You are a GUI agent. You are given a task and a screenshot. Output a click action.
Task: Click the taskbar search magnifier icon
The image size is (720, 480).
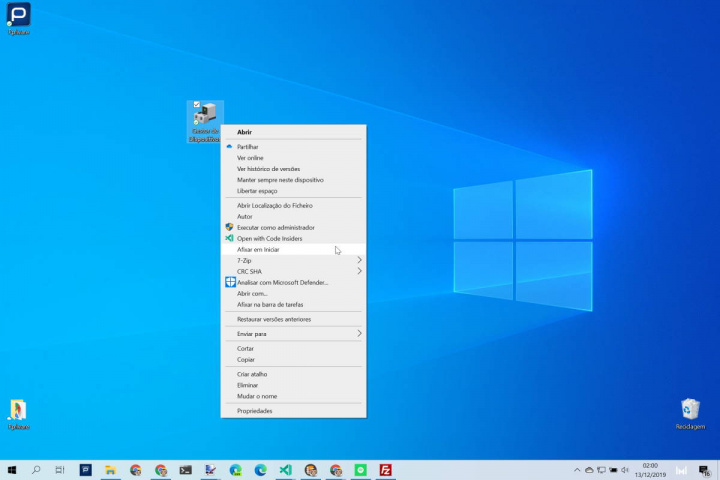click(x=37, y=469)
